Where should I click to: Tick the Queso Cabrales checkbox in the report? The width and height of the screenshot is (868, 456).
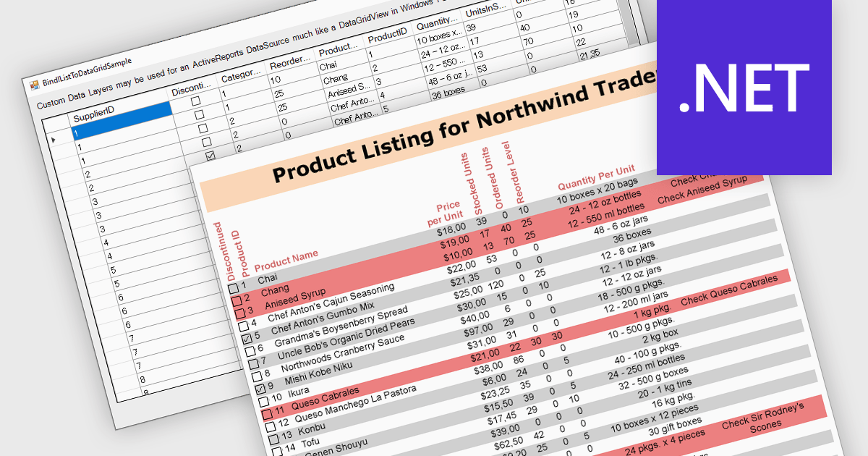[x=267, y=414]
